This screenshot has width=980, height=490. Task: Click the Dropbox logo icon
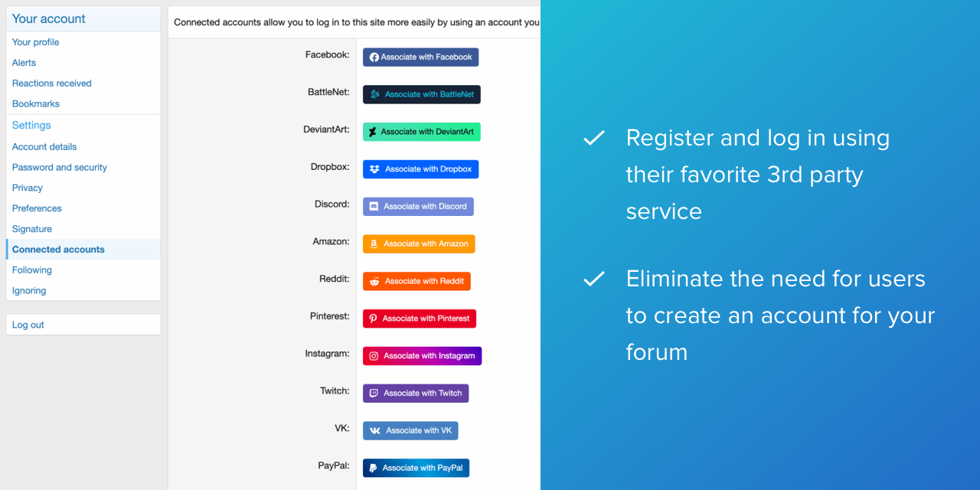pyautogui.click(x=374, y=169)
